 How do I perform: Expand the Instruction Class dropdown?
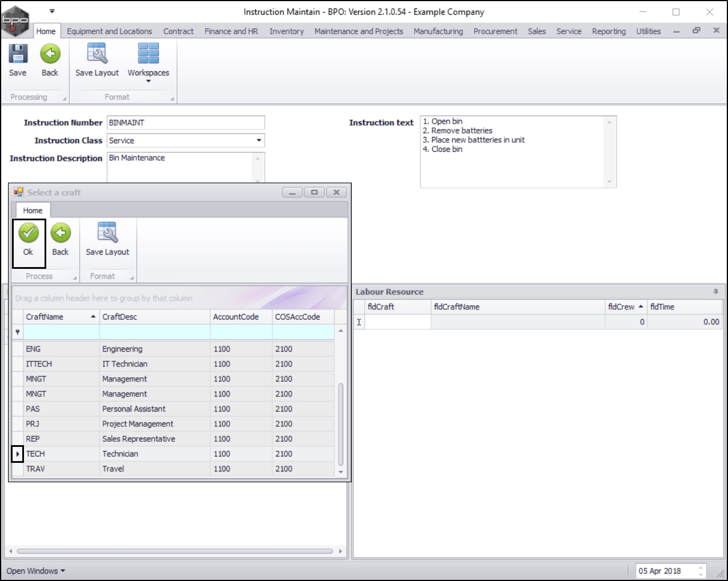click(259, 140)
